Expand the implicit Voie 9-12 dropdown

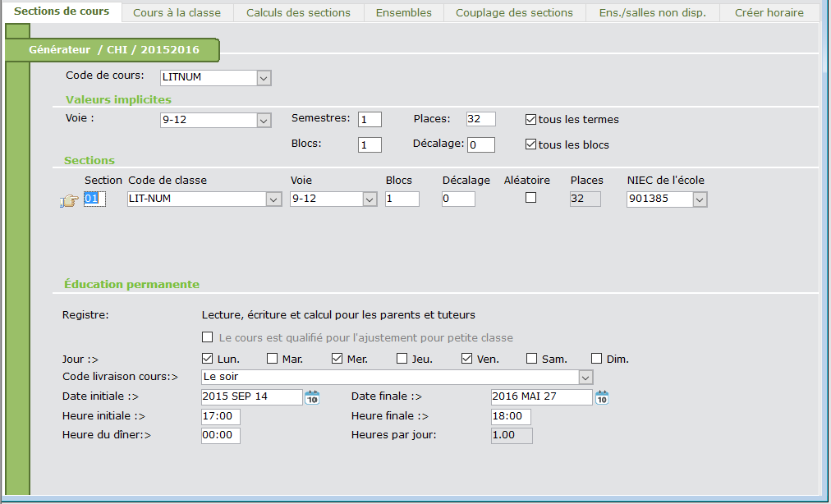tap(264, 121)
